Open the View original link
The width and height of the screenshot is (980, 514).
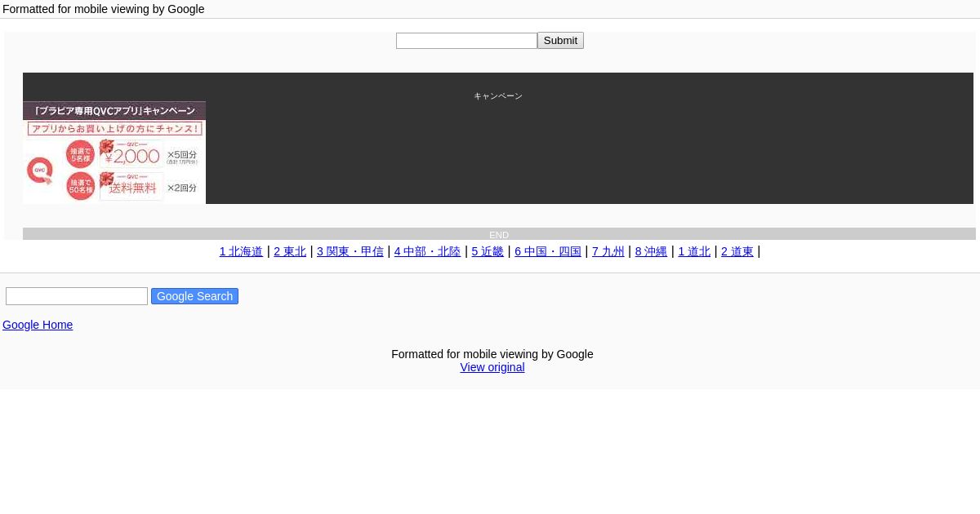[492, 367]
